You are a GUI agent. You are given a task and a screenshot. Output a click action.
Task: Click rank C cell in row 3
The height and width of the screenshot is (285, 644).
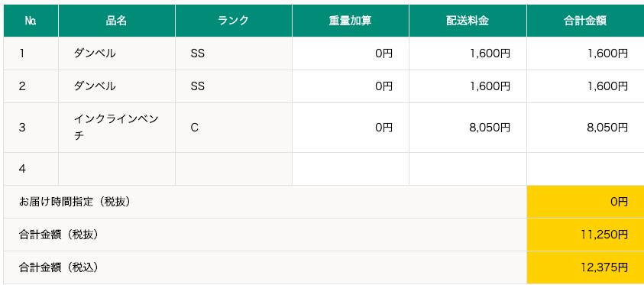(x=234, y=128)
